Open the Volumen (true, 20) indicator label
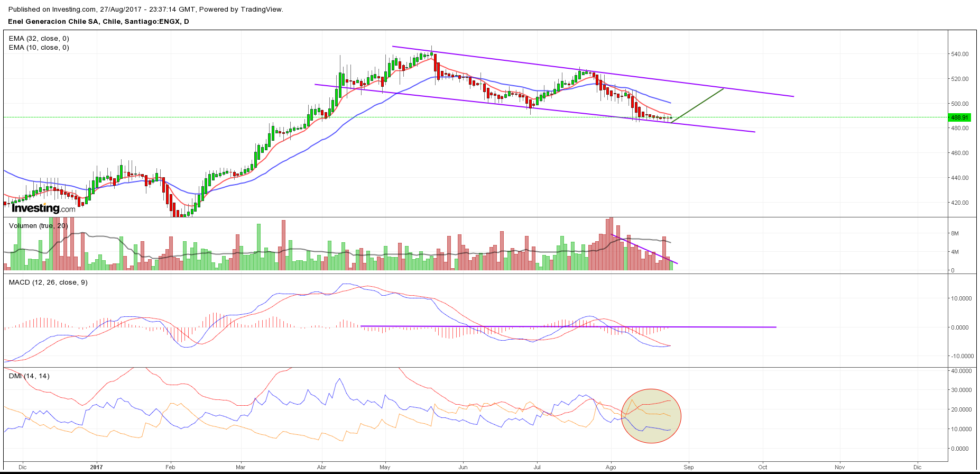Screen dimensions: 980x474 coord(39,226)
